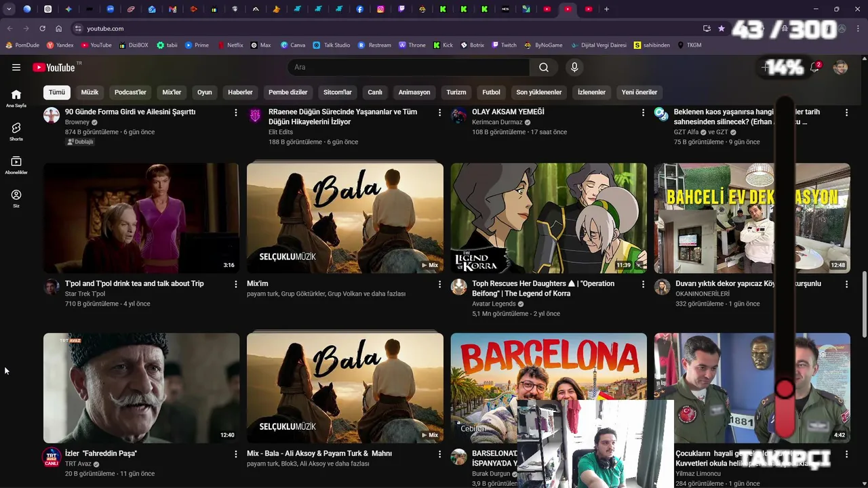868x488 pixels.
Task: Select the Futbol filter chip
Action: point(491,92)
